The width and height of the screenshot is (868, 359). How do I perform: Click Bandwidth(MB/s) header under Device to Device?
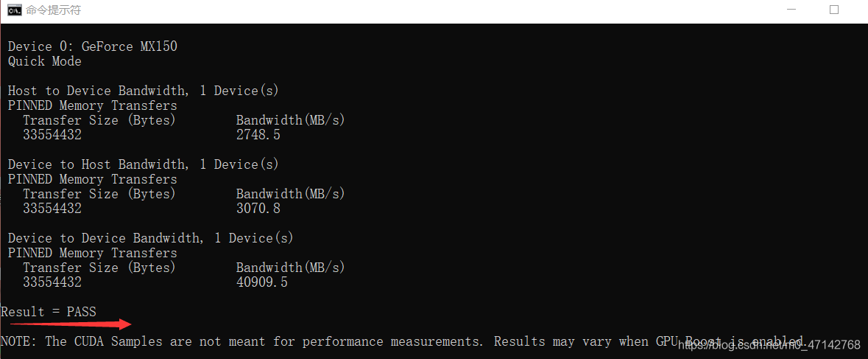coord(291,268)
